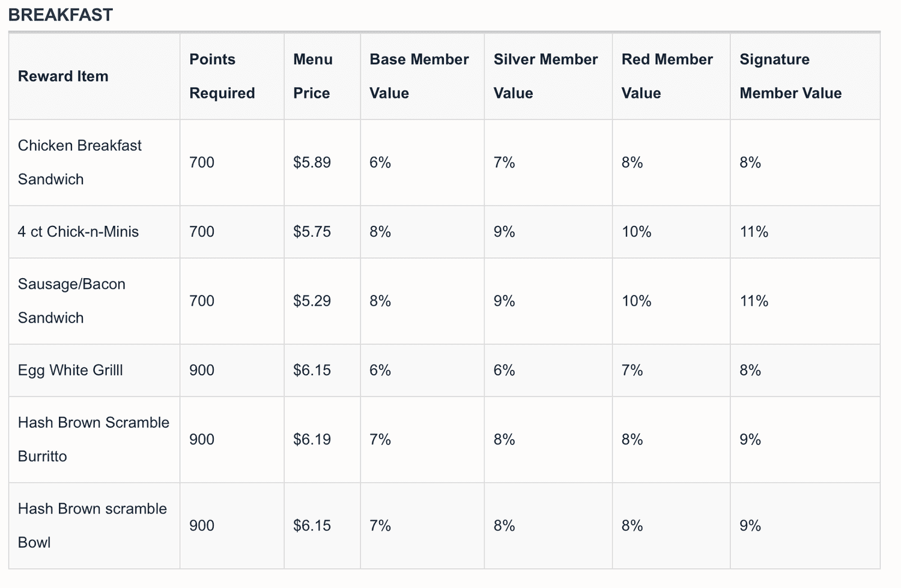The width and height of the screenshot is (901, 588).
Task: Click the $5.75 price for Chick-n-Minis
Action: 312,232
